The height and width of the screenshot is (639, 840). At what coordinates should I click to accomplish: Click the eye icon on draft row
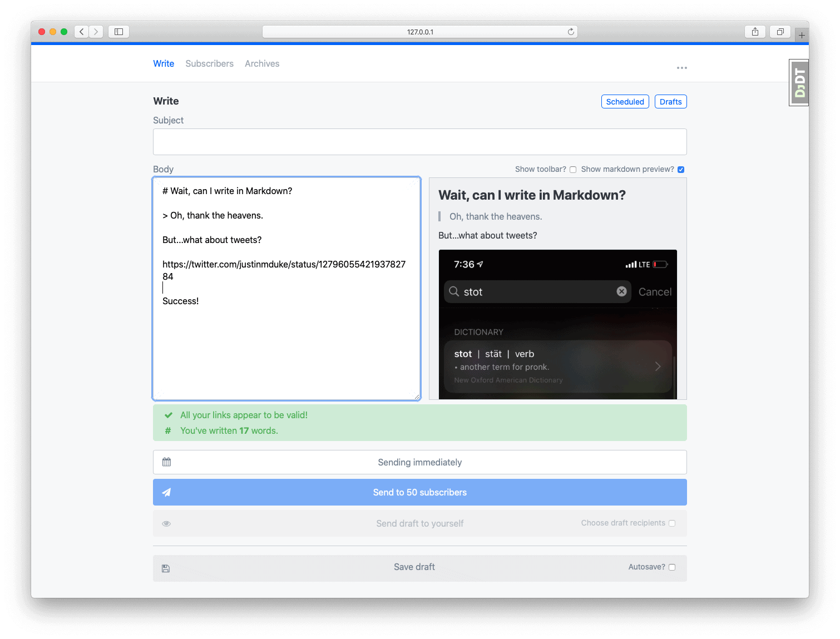click(166, 523)
